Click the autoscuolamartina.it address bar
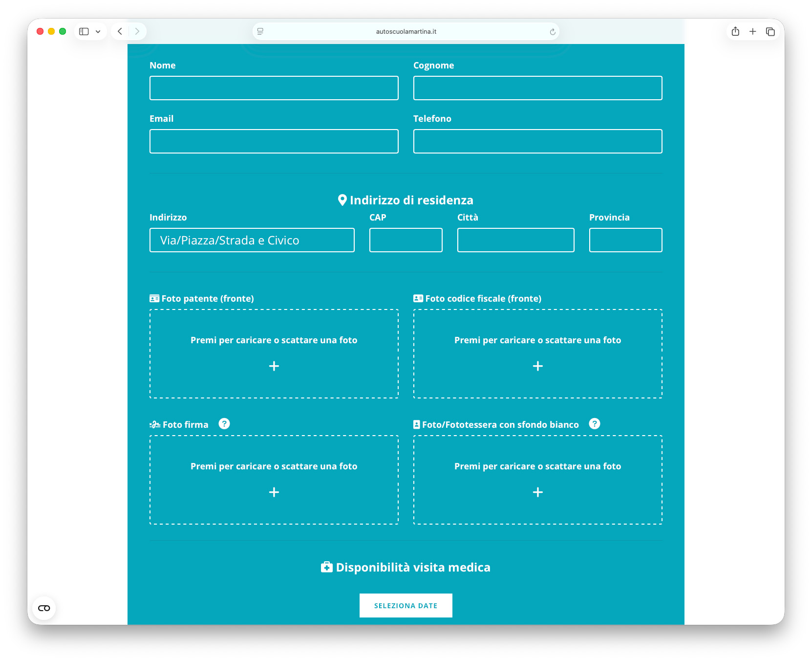The height and width of the screenshot is (661, 812). click(x=406, y=32)
